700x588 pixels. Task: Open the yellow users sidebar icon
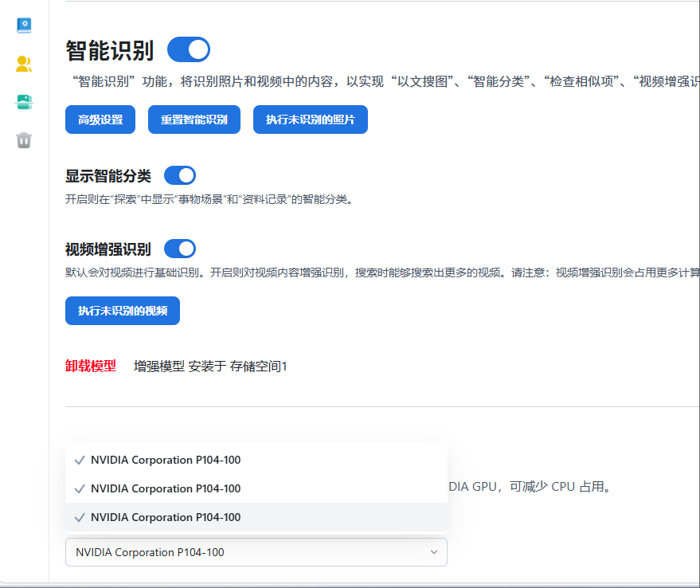coord(24,64)
